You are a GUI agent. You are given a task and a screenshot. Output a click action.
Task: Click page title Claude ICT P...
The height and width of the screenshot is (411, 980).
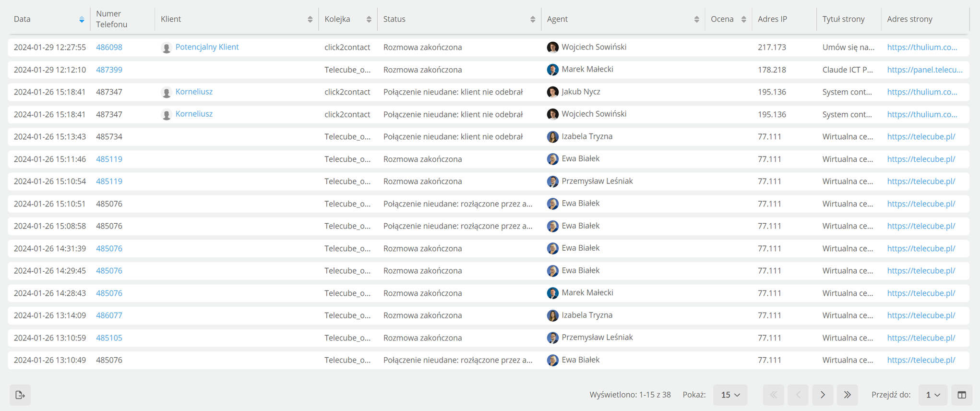[x=848, y=70]
